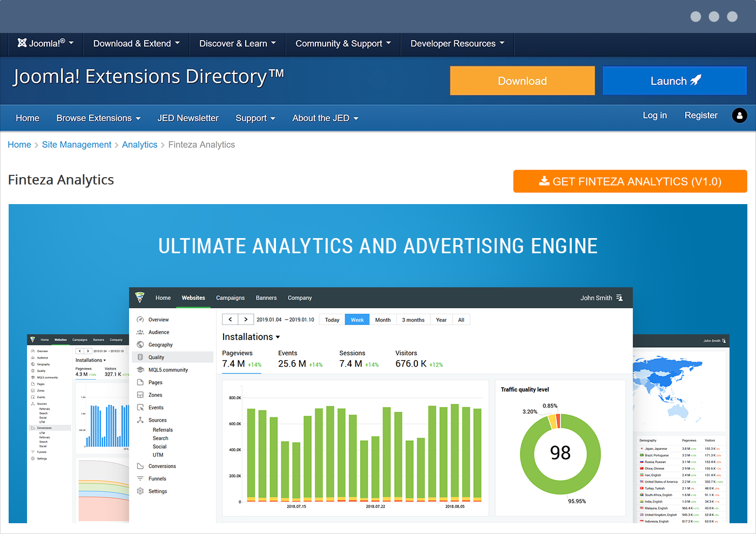Screen dimensions: 756x534
Task: Open Social under Sources
Action: pyautogui.click(x=159, y=447)
